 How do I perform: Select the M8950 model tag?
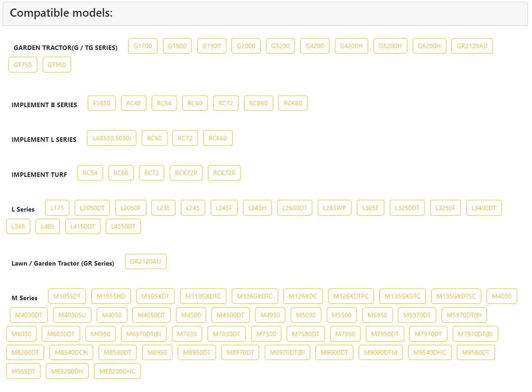(157, 353)
